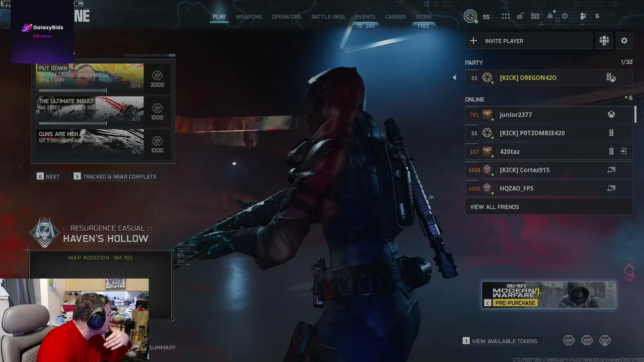Image resolution: width=644 pixels, height=362 pixels.
Task: Open the Weapons tab
Action: tap(249, 17)
